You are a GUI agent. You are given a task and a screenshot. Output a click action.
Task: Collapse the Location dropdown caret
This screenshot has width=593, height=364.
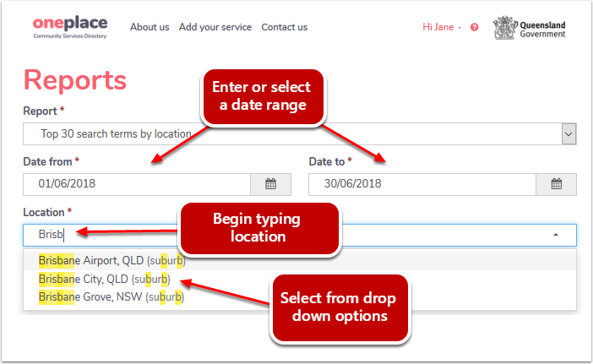point(556,235)
